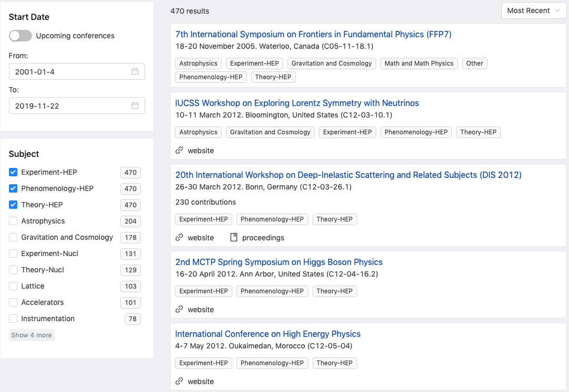
Task: Click Math and Math Physics tag
Action: pos(419,63)
